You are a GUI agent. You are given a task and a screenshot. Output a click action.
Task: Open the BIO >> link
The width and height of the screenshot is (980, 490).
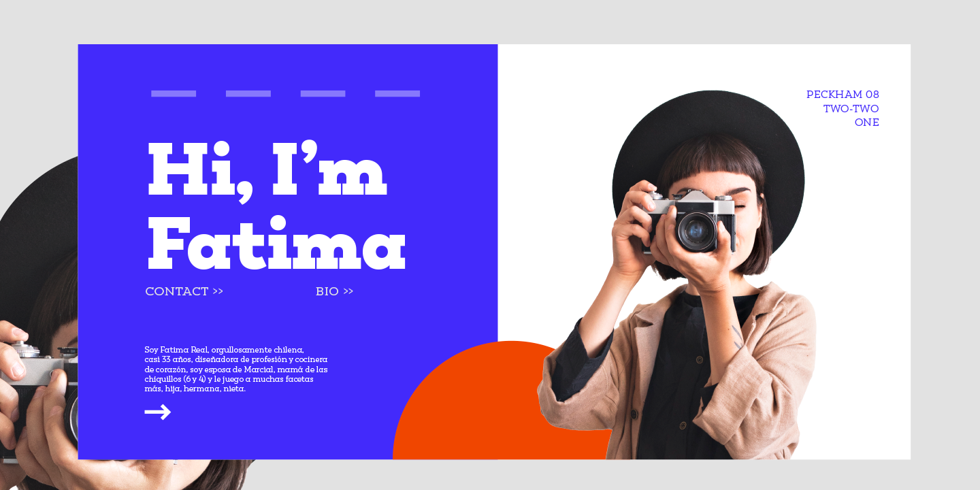[x=334, y=291]
